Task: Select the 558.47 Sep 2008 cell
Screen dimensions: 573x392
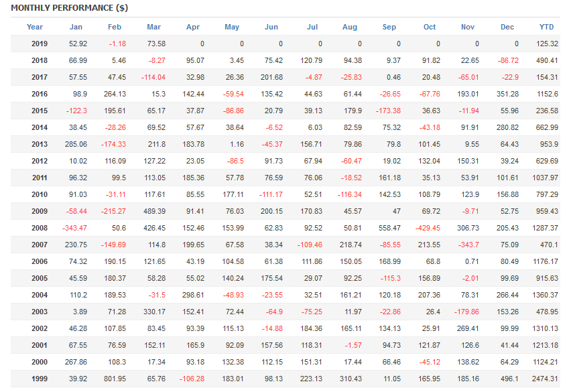Action: [x=389, y=228]
